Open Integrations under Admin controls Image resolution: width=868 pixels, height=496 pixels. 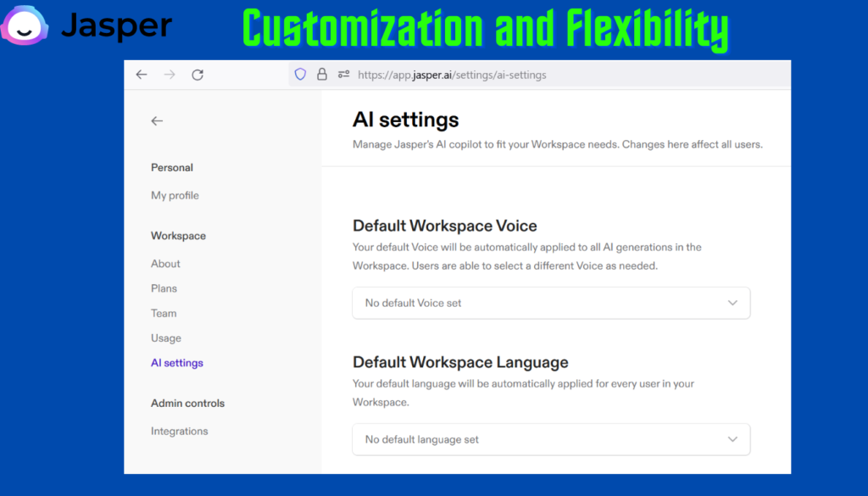click(180, 432)
